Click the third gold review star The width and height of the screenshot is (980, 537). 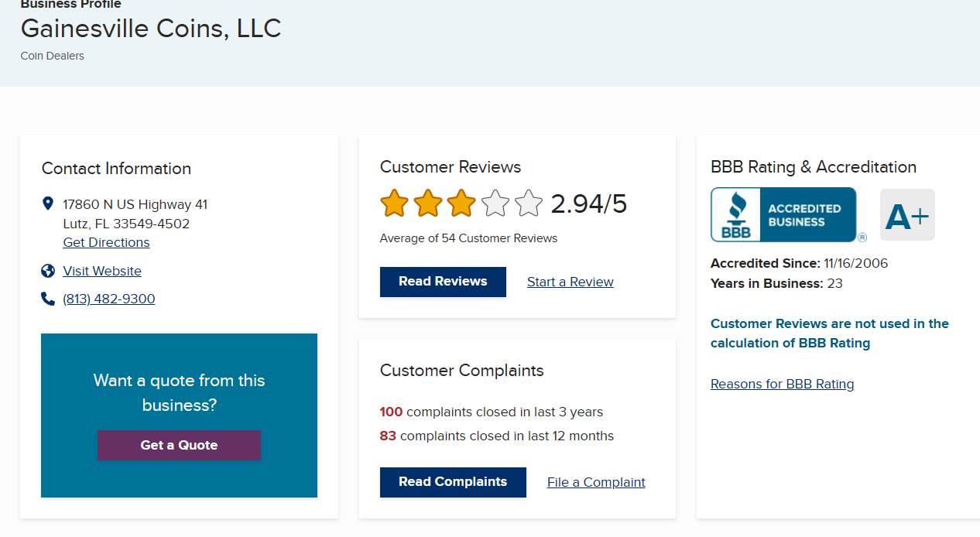pos(461,204)
